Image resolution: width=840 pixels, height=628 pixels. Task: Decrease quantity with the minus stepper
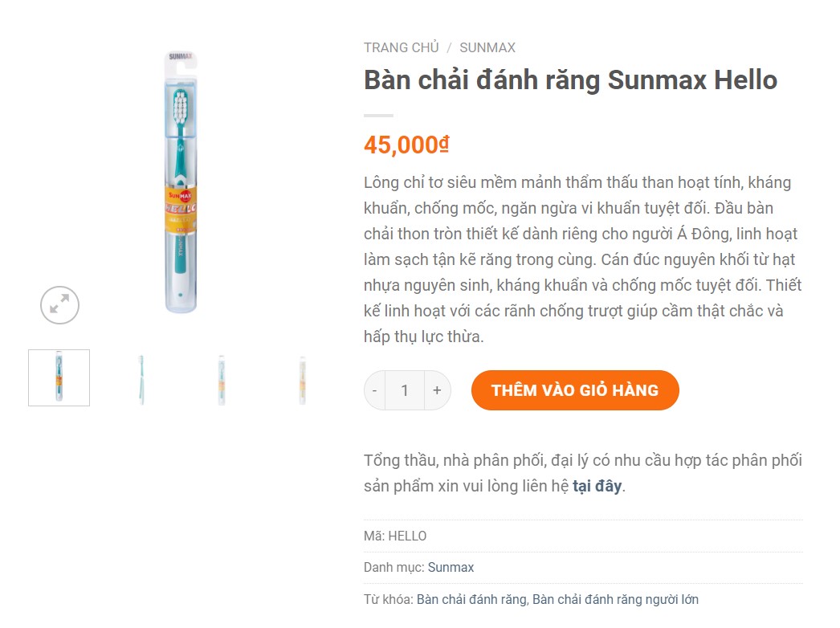374,390
